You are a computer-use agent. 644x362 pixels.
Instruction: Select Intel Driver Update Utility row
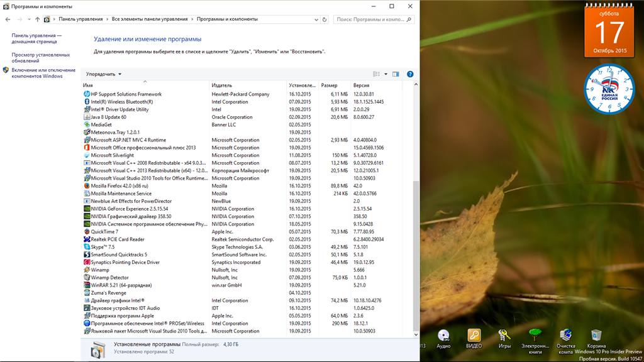point(241,109)
